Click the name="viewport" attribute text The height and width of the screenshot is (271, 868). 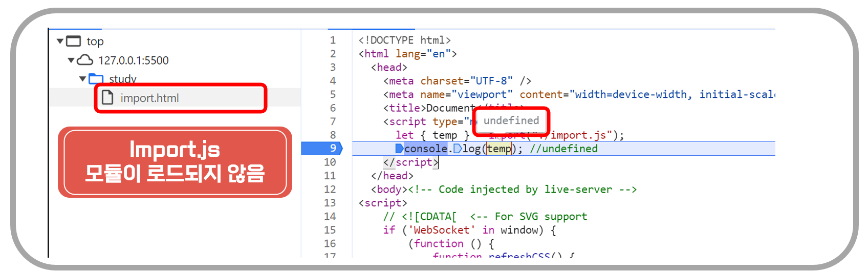click(467, 94)
